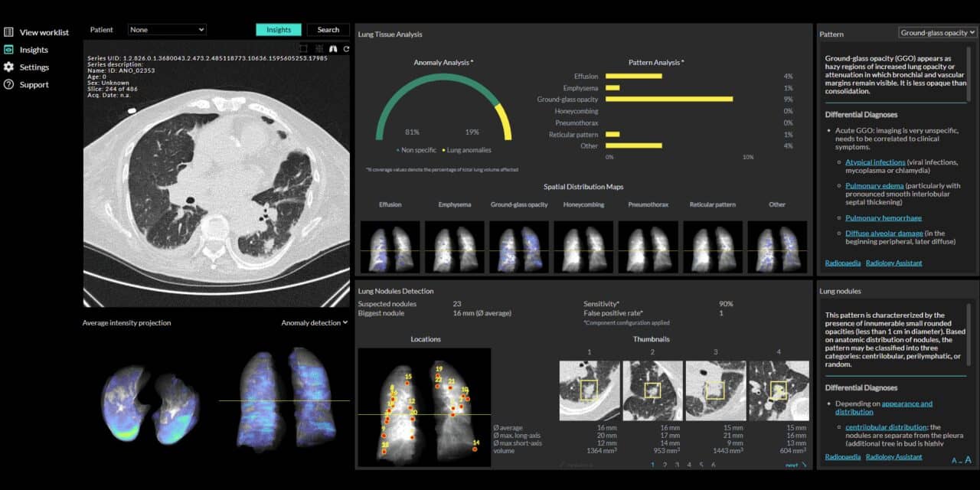Toggle the large A font size control

(968, 460)
